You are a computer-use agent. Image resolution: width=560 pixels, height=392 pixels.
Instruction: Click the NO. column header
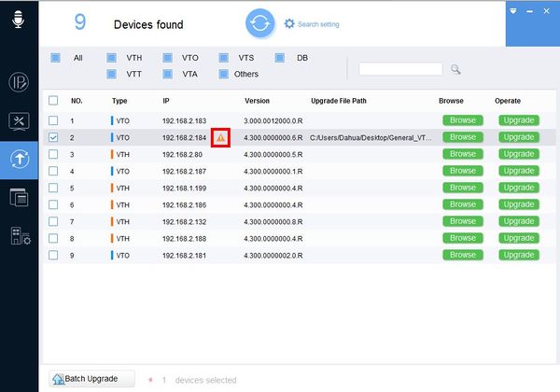(77, 101)
